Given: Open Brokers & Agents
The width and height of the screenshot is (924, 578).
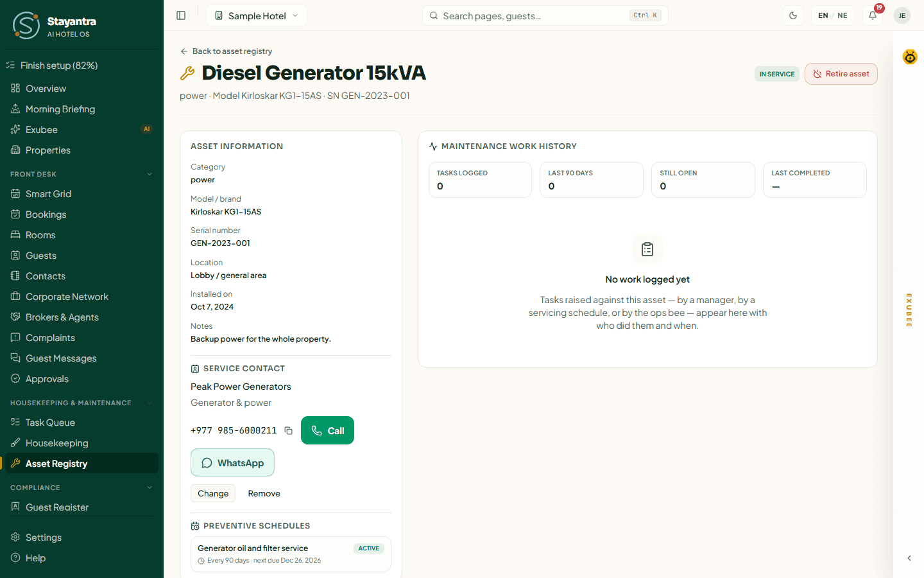Looking at the screenshot, I should pos(81,317).
